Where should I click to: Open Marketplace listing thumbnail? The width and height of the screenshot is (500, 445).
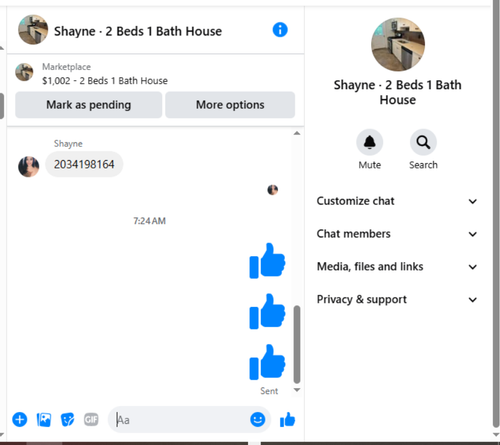pos(24,72)
